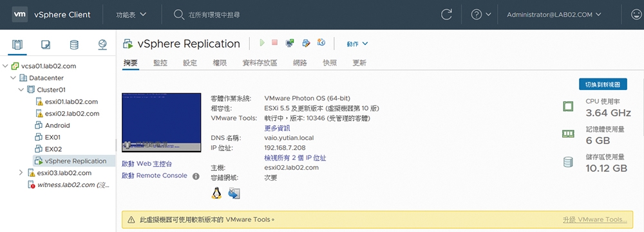Click the storage usage cylinder icon

click(567, 163)
